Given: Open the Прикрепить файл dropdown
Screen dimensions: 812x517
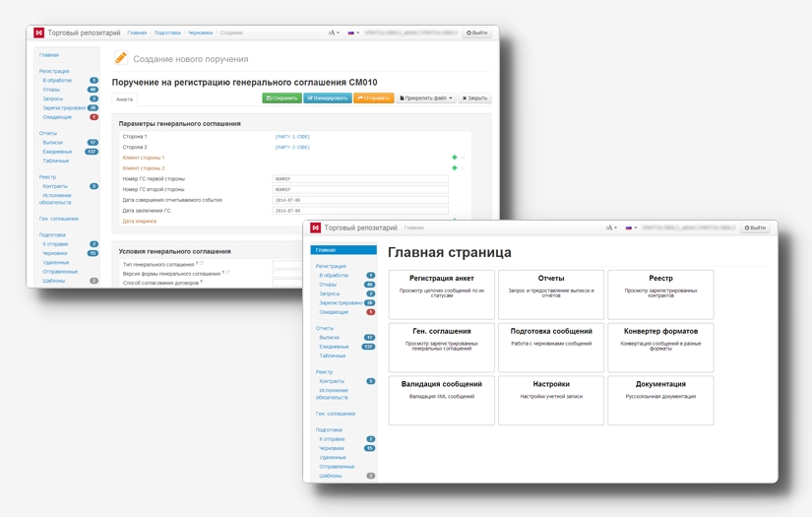Looking at the screenshot, I should [426, 98].
